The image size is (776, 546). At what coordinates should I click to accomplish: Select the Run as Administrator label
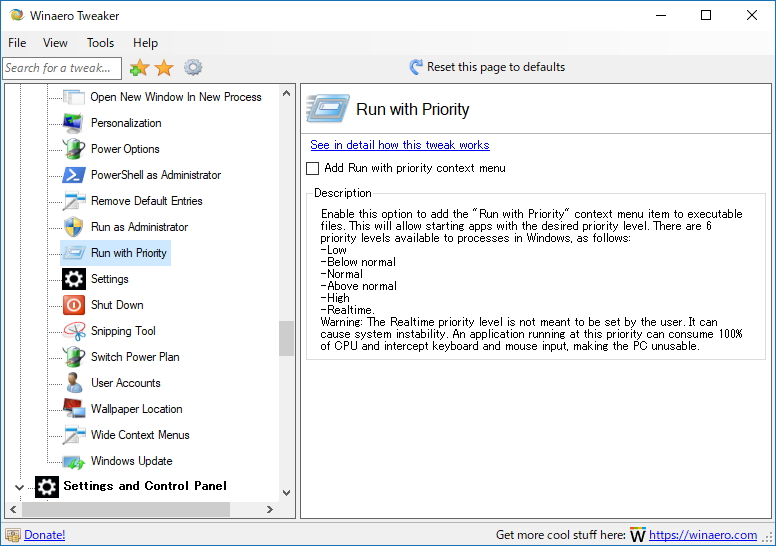(x=140, y=227)
